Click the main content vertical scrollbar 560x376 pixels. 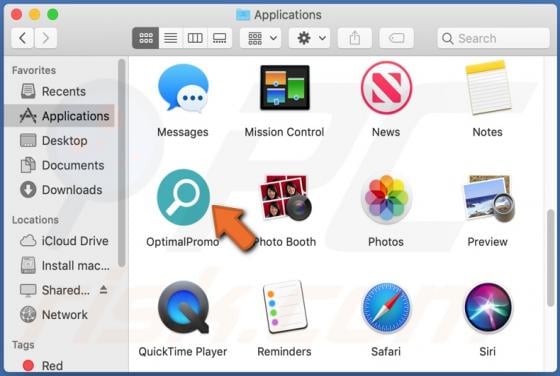coord(550,258)
